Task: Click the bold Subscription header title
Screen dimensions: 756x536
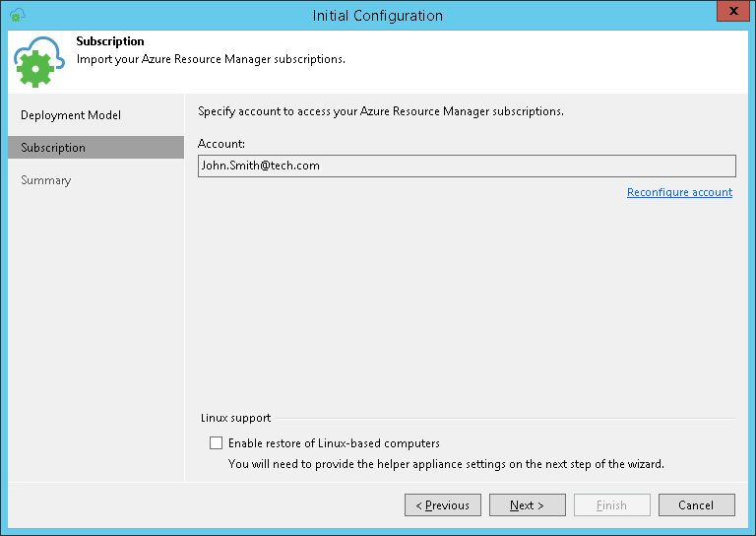Action: click(110, 41)
